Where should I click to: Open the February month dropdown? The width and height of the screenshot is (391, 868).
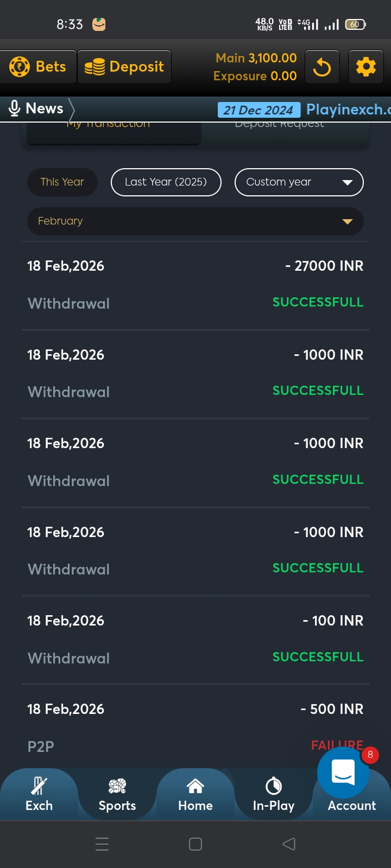tap(195, 221)
